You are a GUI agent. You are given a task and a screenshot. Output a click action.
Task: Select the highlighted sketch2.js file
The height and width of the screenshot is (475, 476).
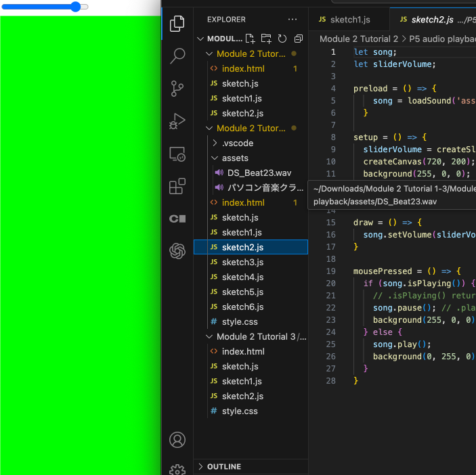coord(251,247)
